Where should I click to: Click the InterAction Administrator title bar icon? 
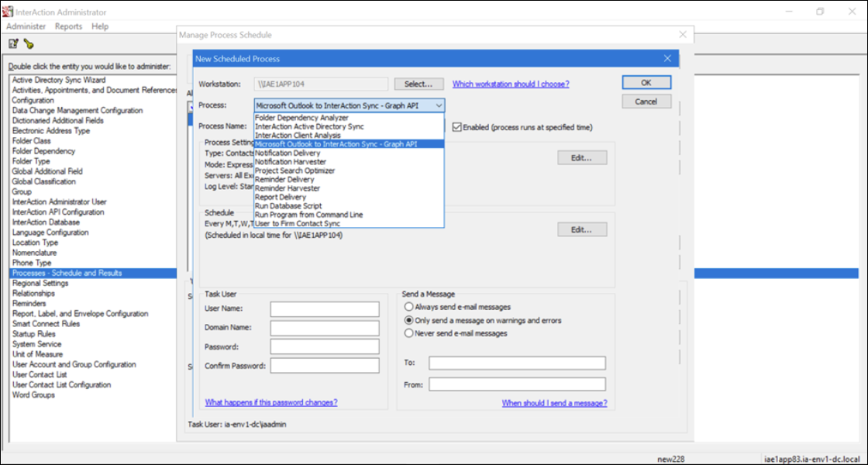9,12
